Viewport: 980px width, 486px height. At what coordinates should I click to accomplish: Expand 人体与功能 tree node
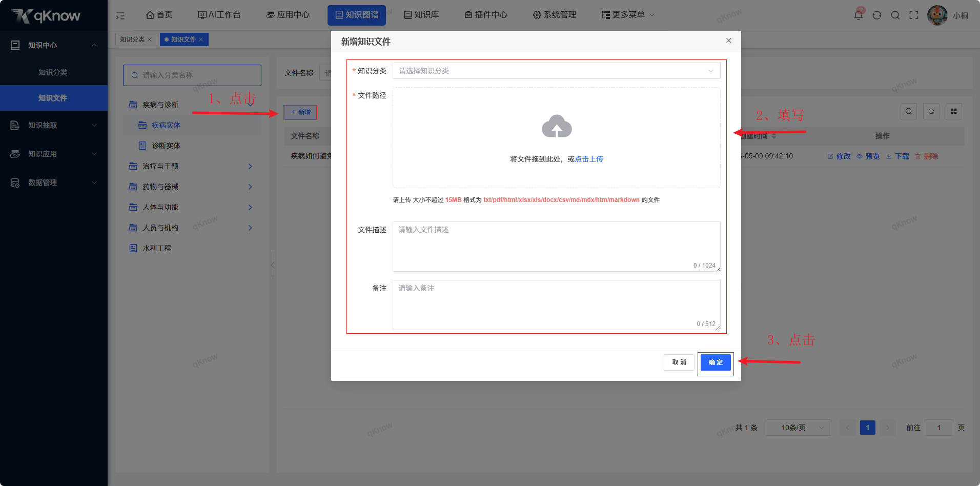pyautogui.click(x=250, y=207)
